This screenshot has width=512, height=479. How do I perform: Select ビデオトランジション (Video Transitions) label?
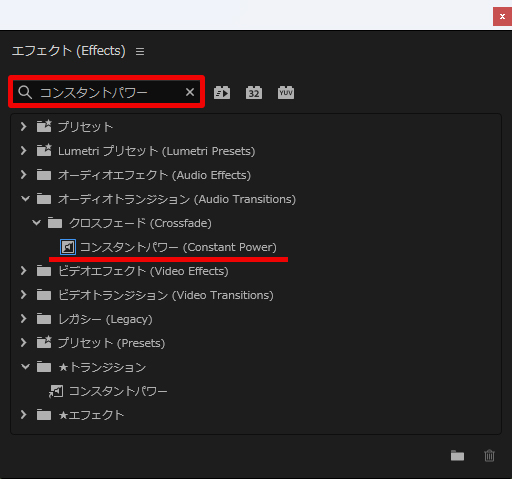[166, 295]
